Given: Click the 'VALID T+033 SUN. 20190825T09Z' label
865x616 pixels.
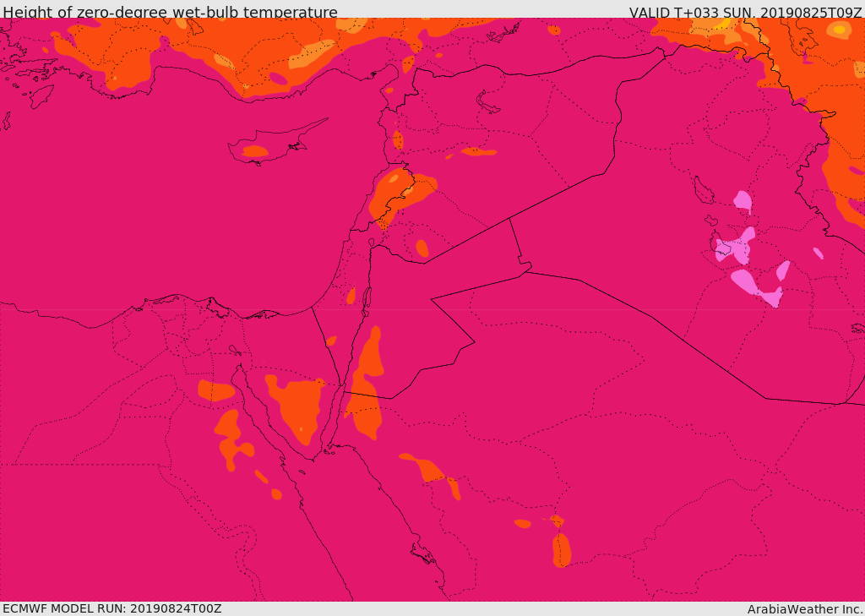Looking at the screenshot, I should pyautogui.click(x=745, y=12).
